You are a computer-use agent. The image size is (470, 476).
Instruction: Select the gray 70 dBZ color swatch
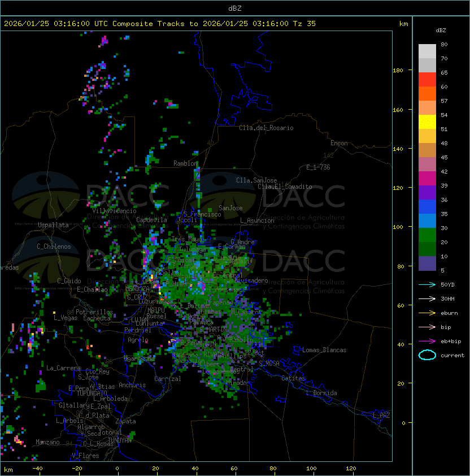click(x=427, y=65)
